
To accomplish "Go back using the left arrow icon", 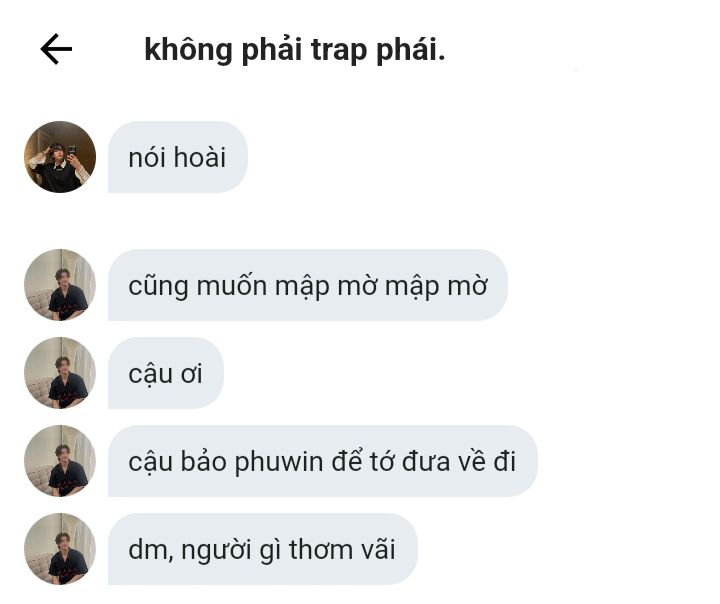I will (56, 49).
